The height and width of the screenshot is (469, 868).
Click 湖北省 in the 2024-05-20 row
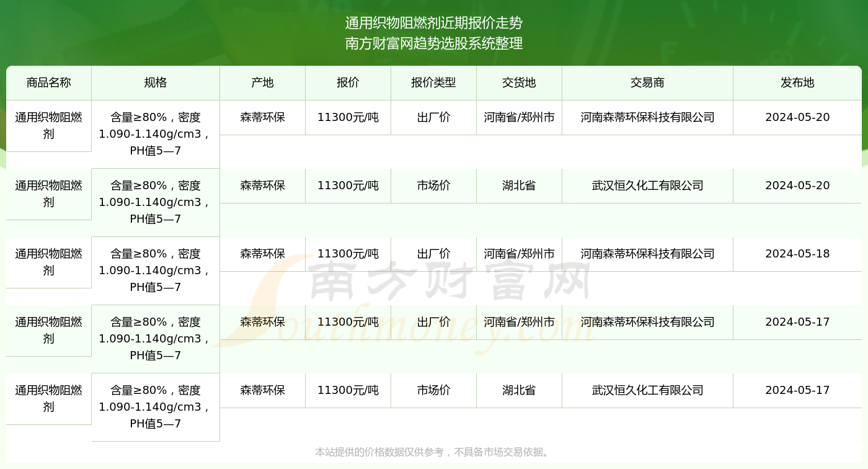tap(520, 185)
